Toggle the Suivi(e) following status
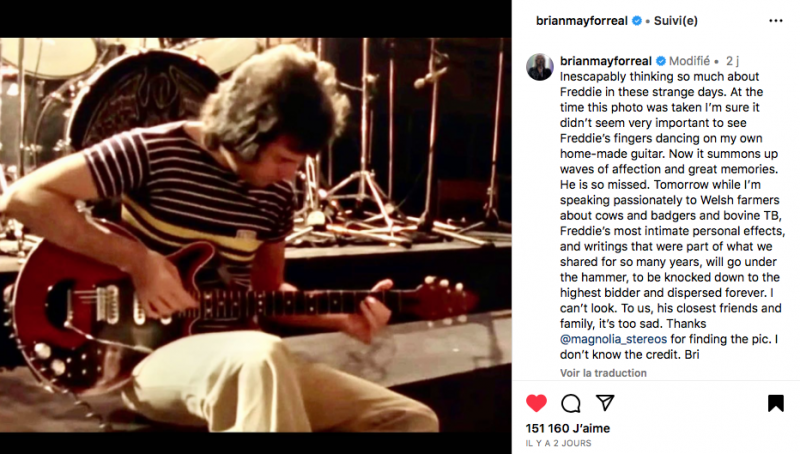 (676, 21)
